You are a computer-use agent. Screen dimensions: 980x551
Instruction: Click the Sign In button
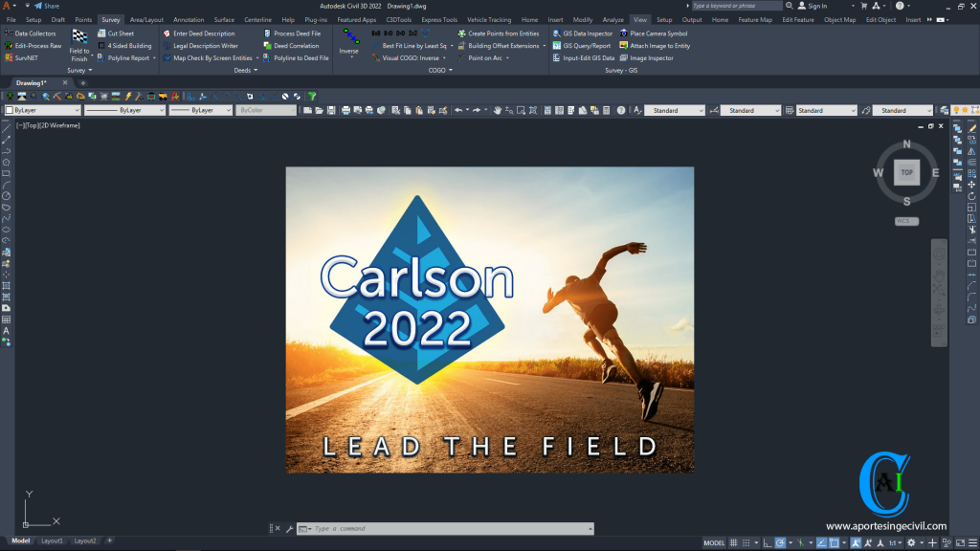818,5
